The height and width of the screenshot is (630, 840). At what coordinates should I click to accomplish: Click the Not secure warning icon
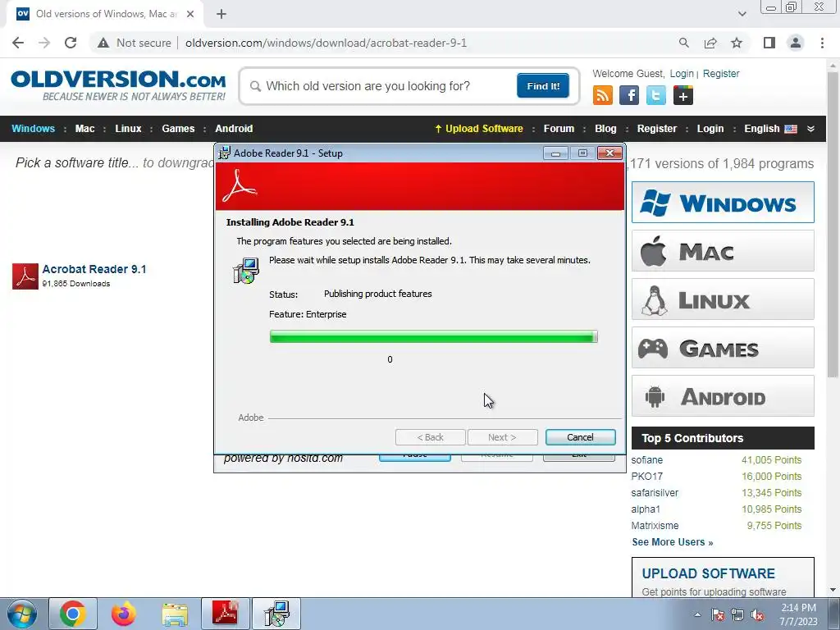(103, 43)
